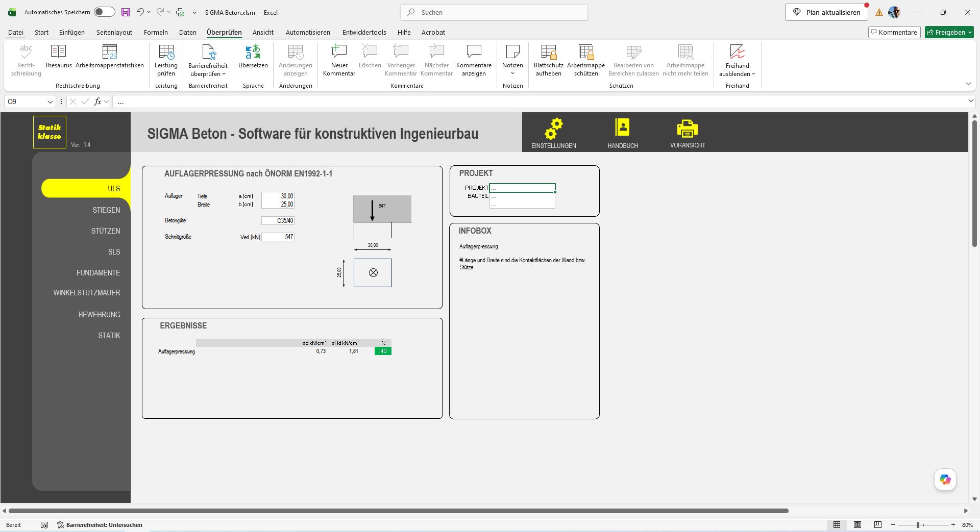Click the Freigeben share button
The height and width of the screenshot is (532, 980).
pos(949,32)
